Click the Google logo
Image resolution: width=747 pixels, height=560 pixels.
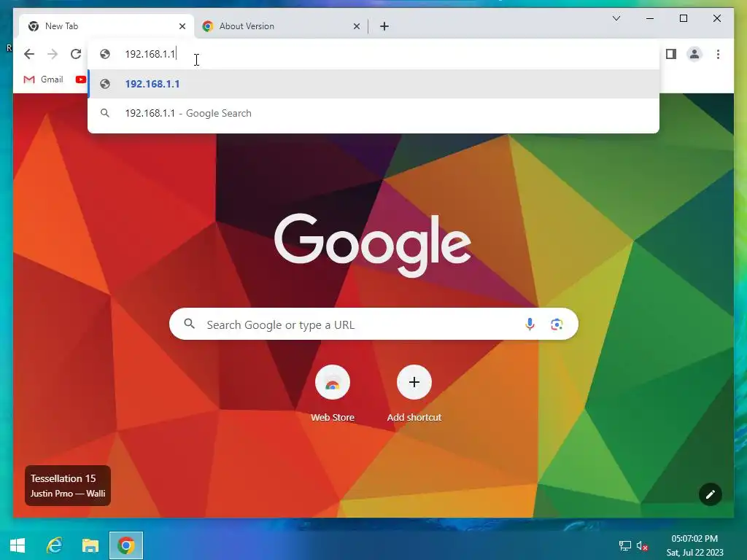(373, 244)
